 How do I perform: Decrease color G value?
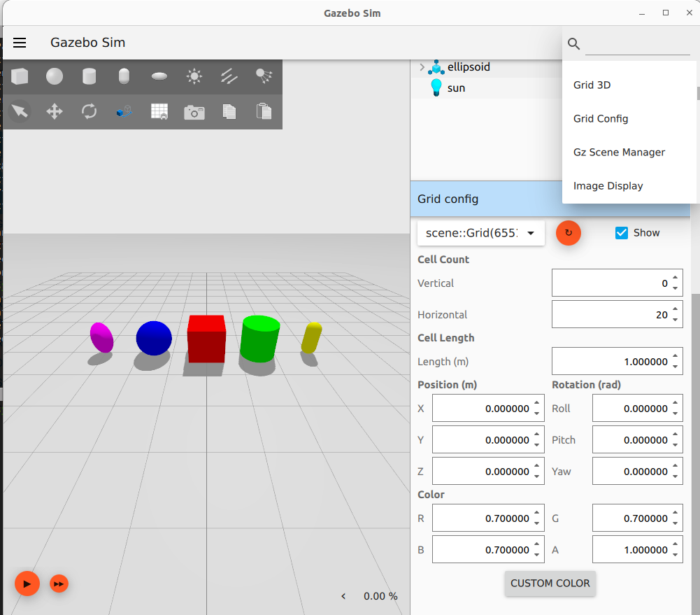click(675, 523)
